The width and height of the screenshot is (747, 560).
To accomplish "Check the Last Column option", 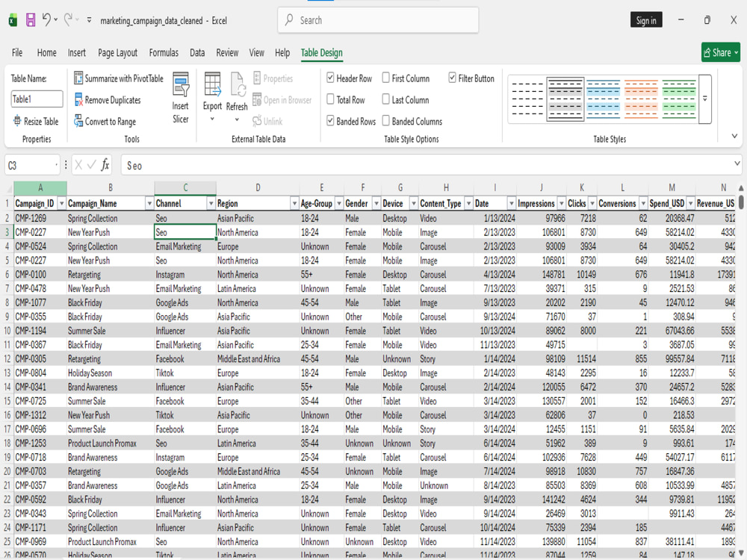I will tap(386, 99).
